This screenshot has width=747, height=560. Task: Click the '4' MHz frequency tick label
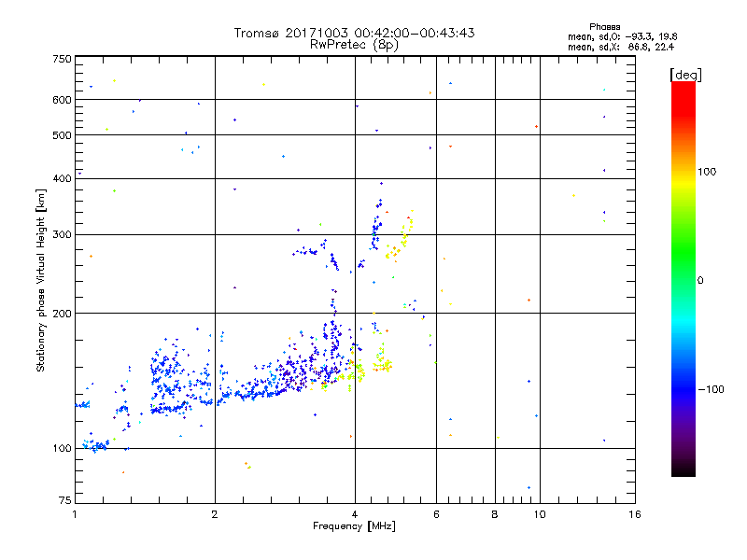pyautogui.click(x=355, y=514)
